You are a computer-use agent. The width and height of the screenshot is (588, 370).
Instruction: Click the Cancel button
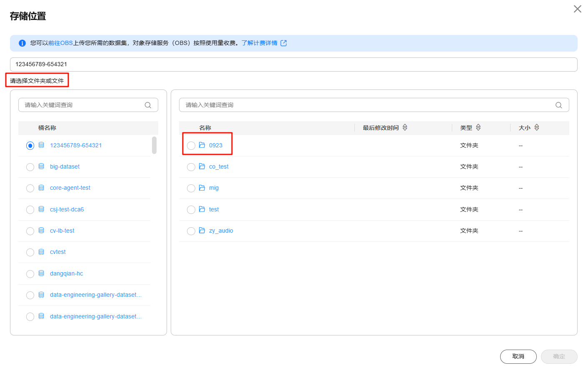coord(518,357)
